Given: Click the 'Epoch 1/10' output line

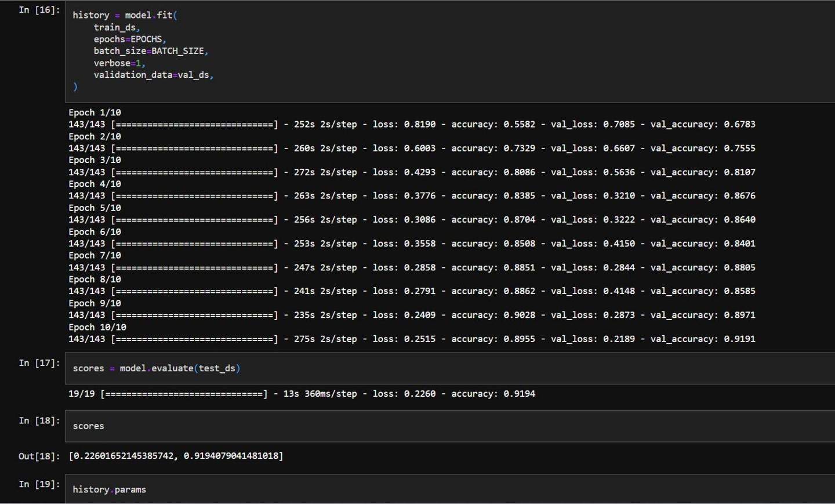Looking at the screenshot, I should click(x=95, y=113).
